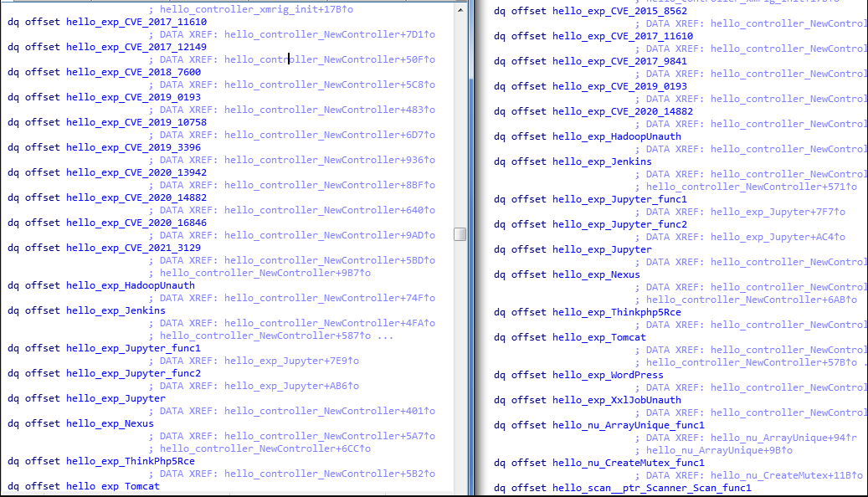
Task: Follow the NewController+936 cross reference
Action: (330, 160)
